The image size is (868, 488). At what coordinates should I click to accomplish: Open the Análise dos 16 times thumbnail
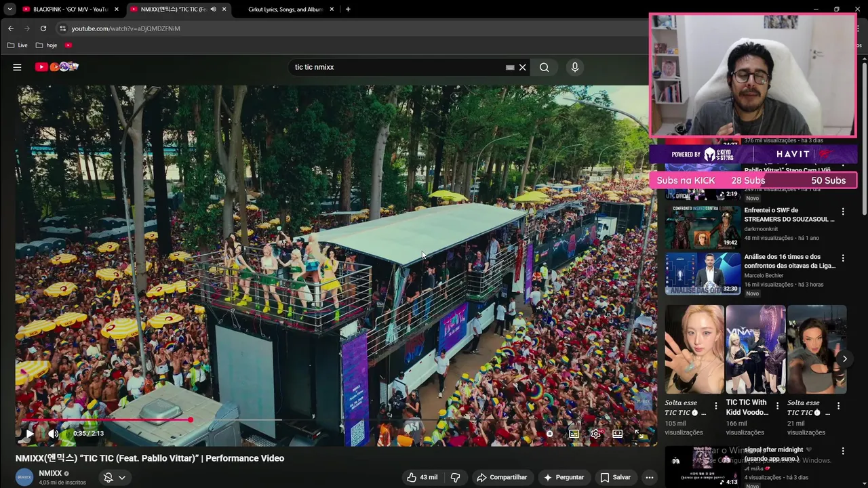[703, 273]
